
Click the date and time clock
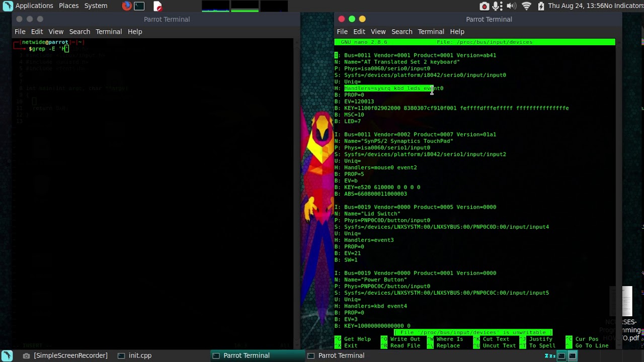point(576,6)
